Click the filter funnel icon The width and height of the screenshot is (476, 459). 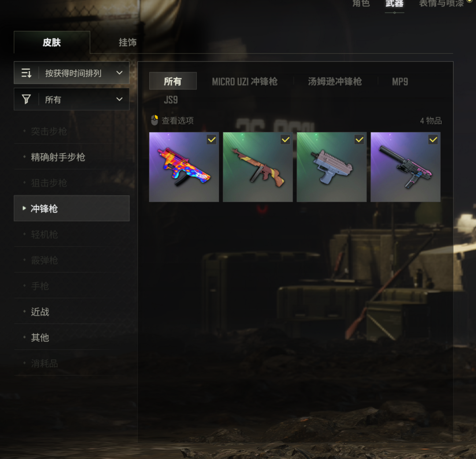pos(26,99)
